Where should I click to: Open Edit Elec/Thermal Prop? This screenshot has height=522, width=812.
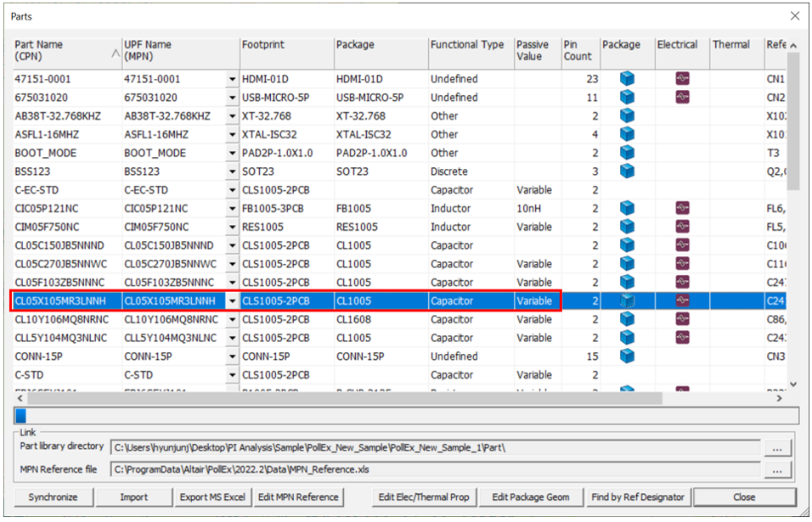(426, 497)
